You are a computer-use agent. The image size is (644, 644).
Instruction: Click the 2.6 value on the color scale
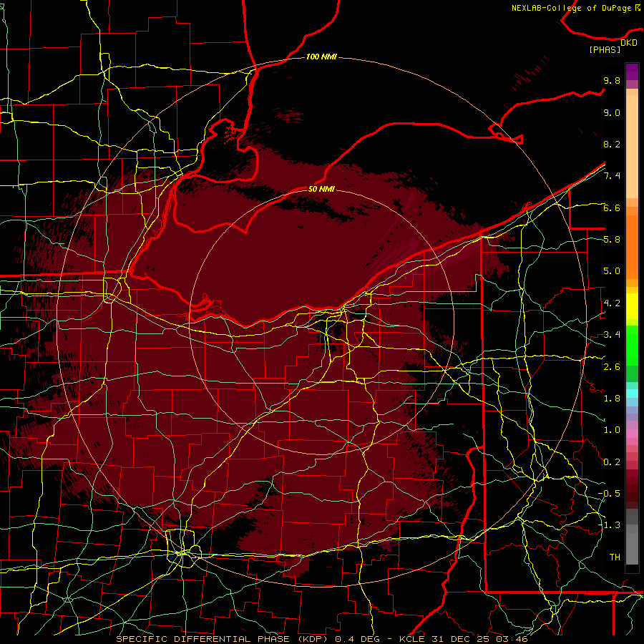pyautogui.click(x=612, y=367)
